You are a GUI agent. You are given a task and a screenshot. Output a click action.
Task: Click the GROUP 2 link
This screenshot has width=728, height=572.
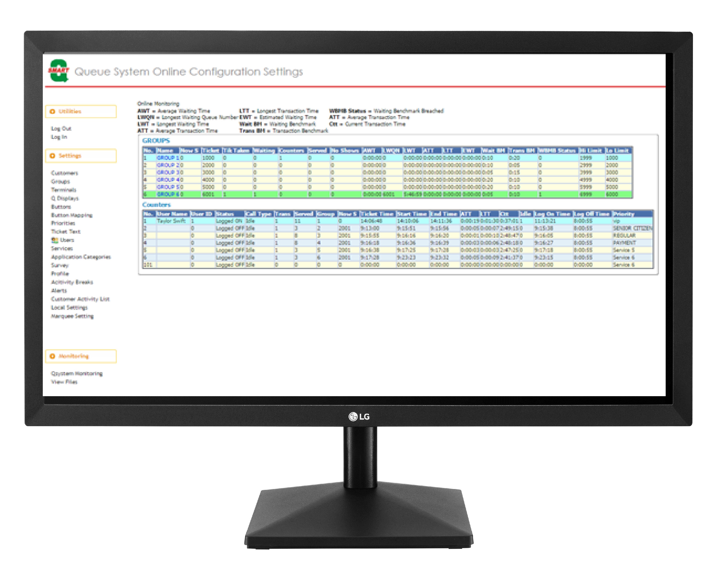[x=168, y=165]
